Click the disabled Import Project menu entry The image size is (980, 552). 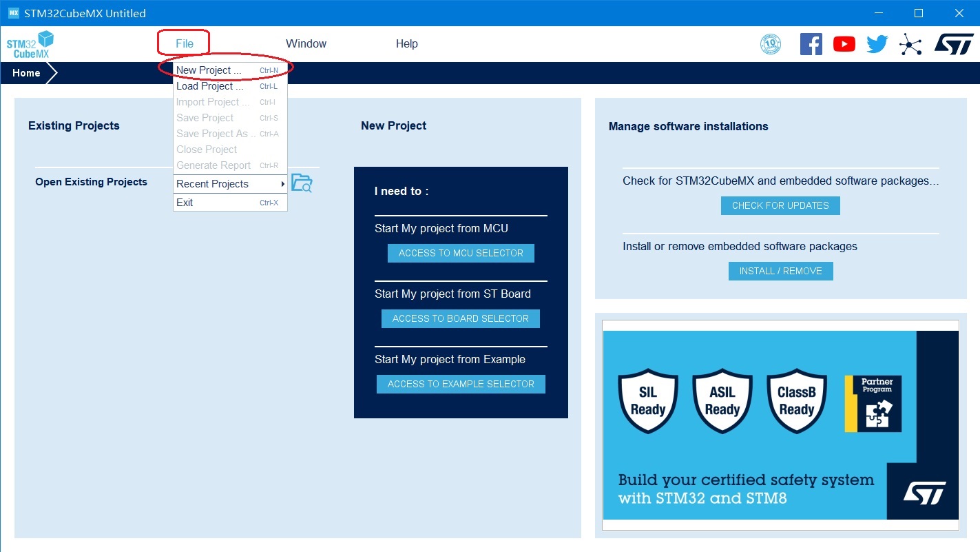[230, 102]
